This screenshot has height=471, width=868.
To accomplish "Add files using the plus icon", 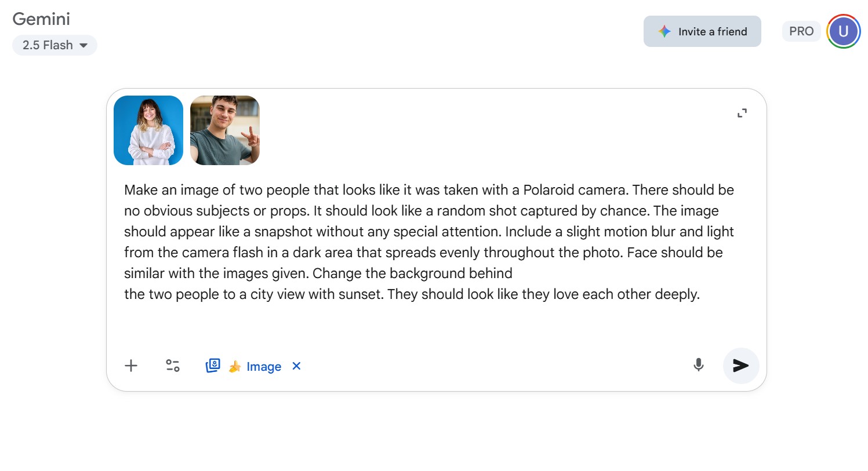I will pyautogui.click(x=130, y=366).
